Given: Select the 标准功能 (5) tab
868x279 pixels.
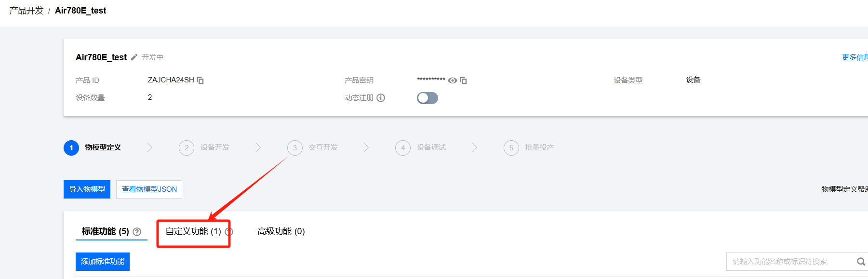Looking at the screenshot, I should click(106, 231).
